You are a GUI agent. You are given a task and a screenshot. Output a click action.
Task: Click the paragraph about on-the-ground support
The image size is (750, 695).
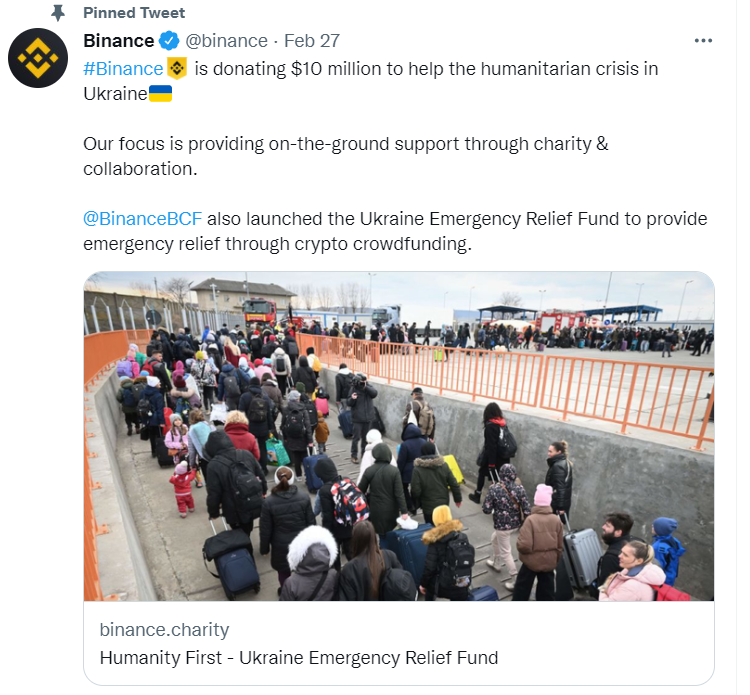click(346, 156)
